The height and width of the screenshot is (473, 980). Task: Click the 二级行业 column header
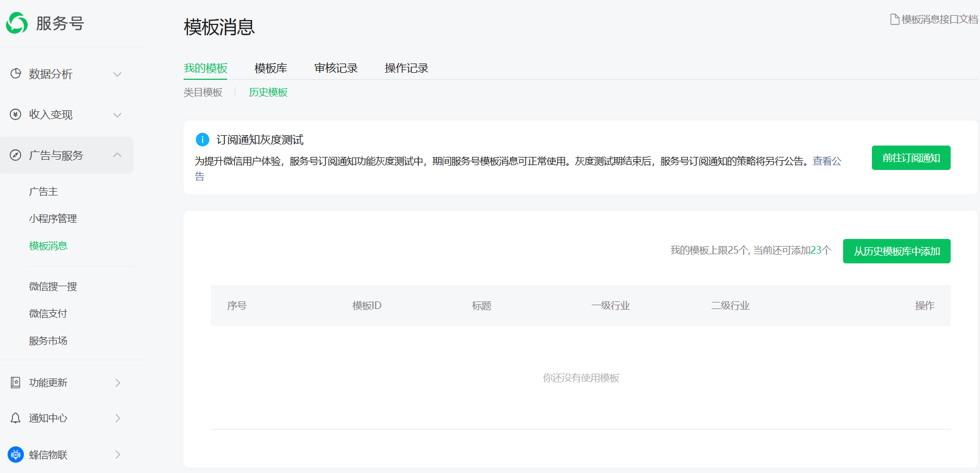tap(731, 306)
